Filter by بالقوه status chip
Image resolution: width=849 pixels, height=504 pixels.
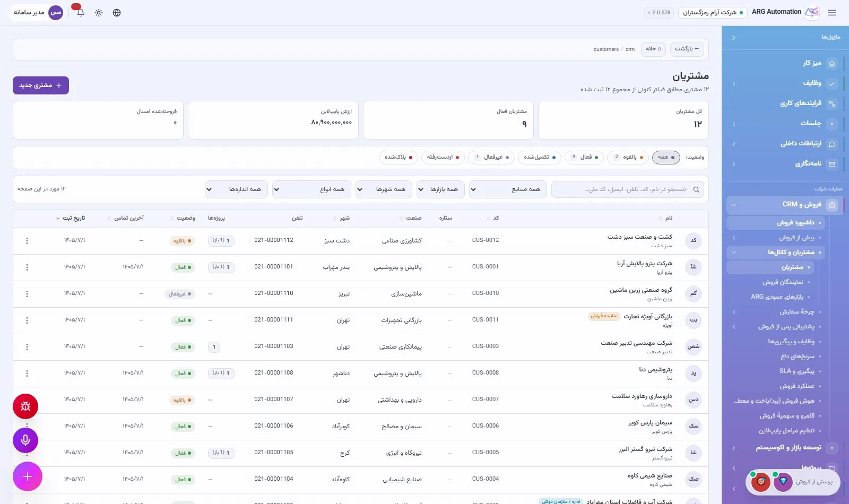coord(628,158)
